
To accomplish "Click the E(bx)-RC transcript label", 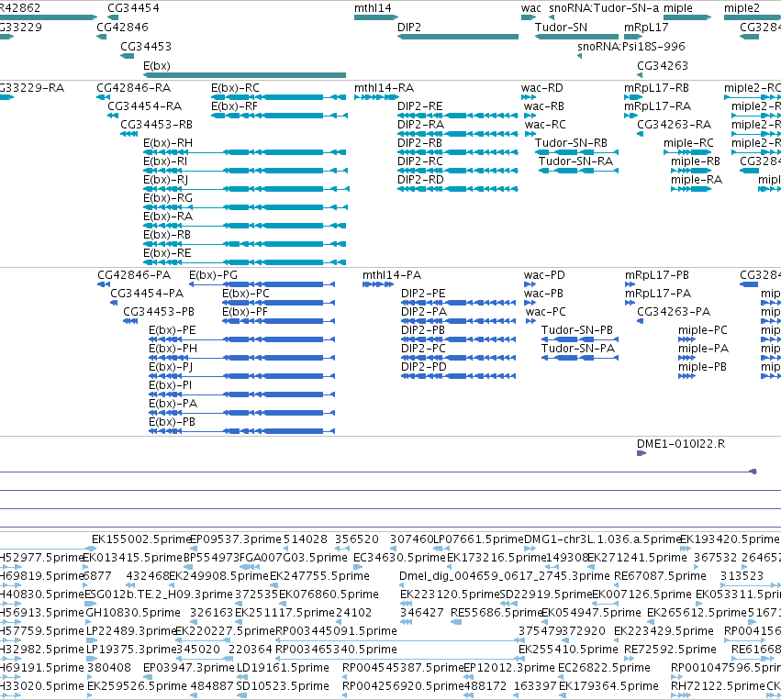I will click(x=235, y=88).
